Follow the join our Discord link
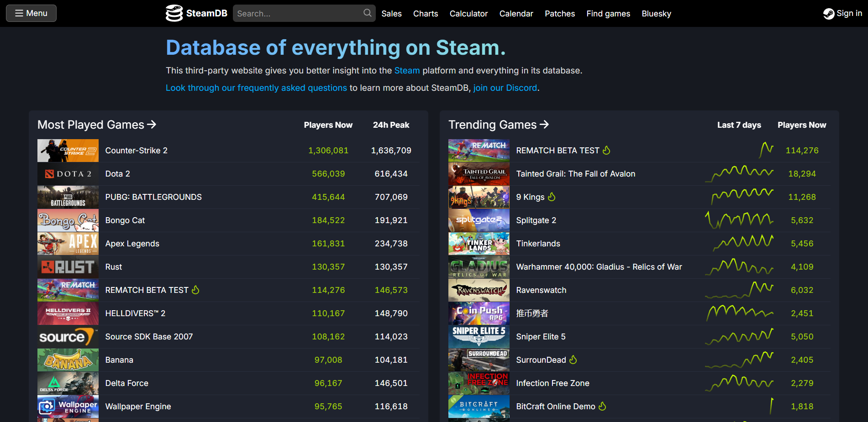 tap(505, 88)
